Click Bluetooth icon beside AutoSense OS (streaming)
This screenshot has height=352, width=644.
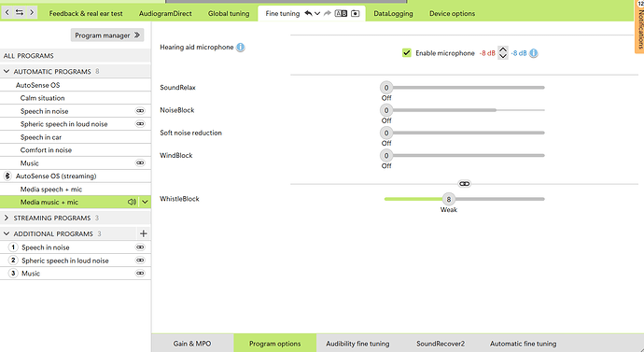7,176
